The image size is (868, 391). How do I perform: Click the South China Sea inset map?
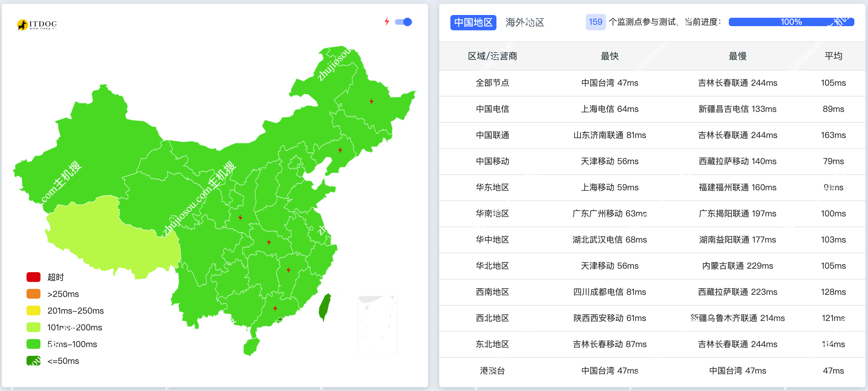click(377, 324)
